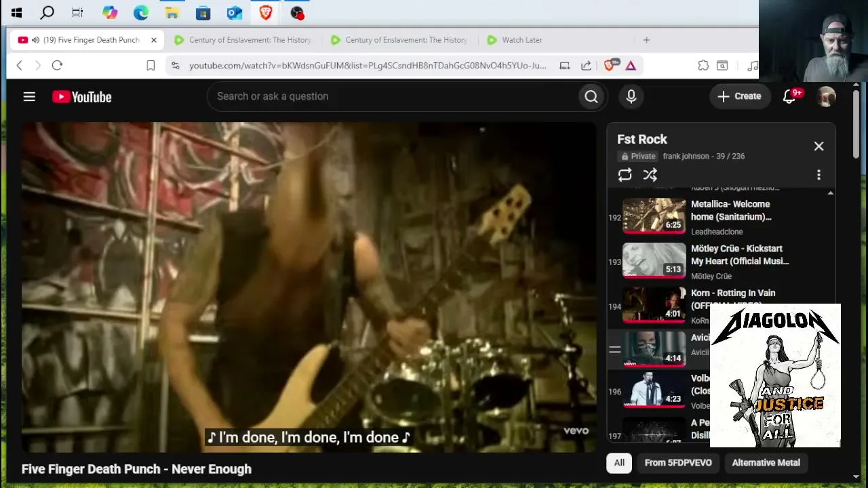Toggle shuffle playlist

[x=650, y=175]
